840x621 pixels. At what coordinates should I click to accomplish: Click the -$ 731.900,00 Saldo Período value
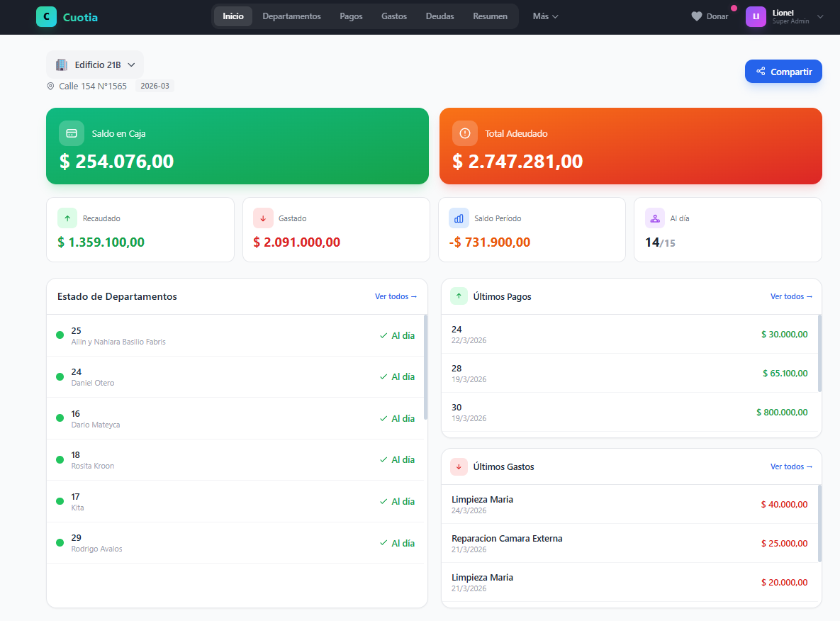tap(490, 242)
